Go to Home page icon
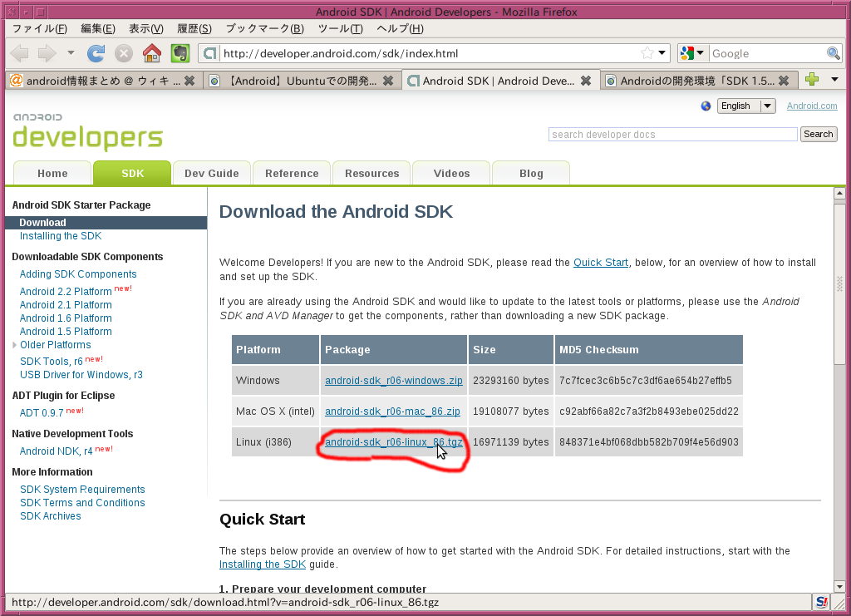Screen dimensions: 851x616 [x=152, y=53]
